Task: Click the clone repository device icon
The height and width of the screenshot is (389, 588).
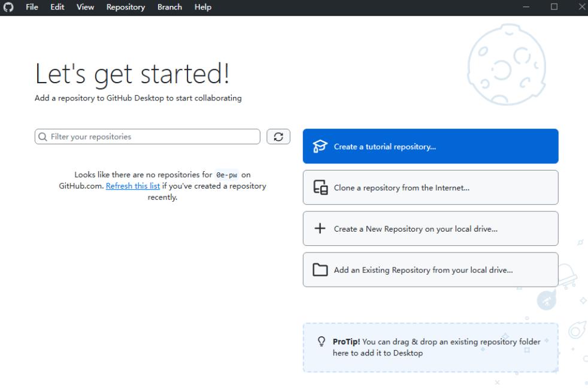Action: click(321, 188)
